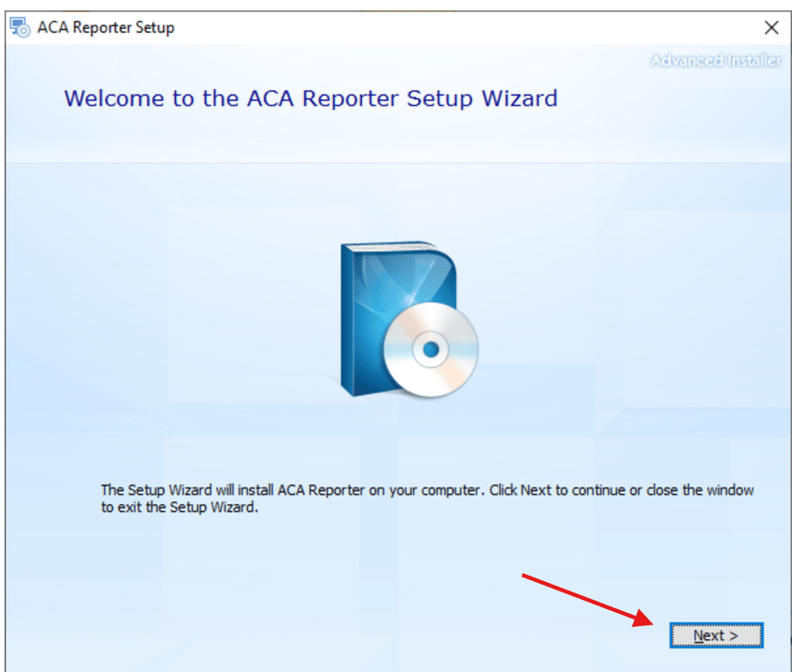Click the 'Welcome to the ACA Reporter Setup Wizard' heading
This screenshot has height=672, width=792.
click(311, 98)
